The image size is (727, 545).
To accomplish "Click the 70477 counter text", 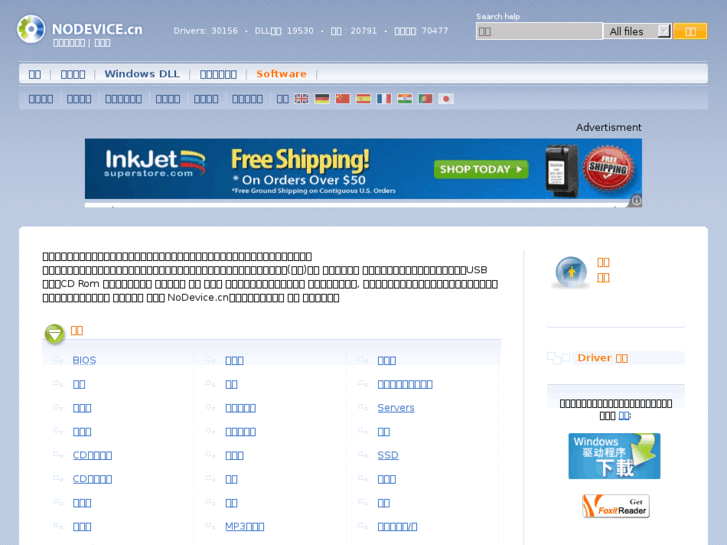I will pos(421,31).
